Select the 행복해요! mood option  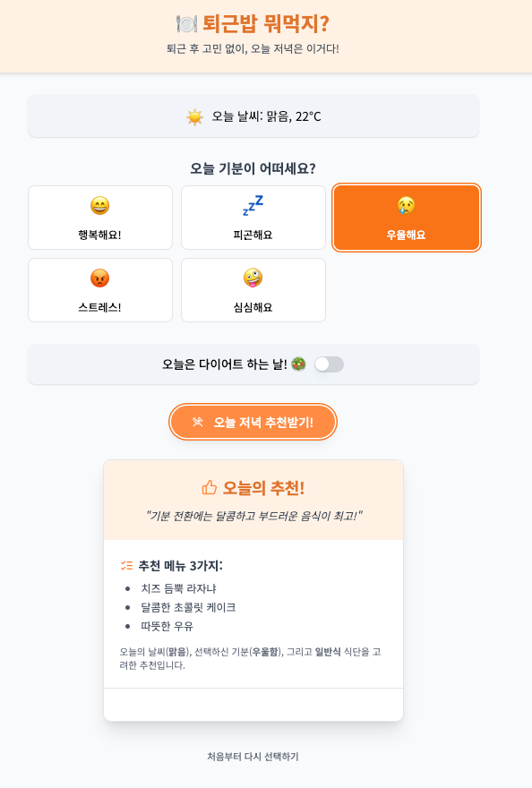100,218
